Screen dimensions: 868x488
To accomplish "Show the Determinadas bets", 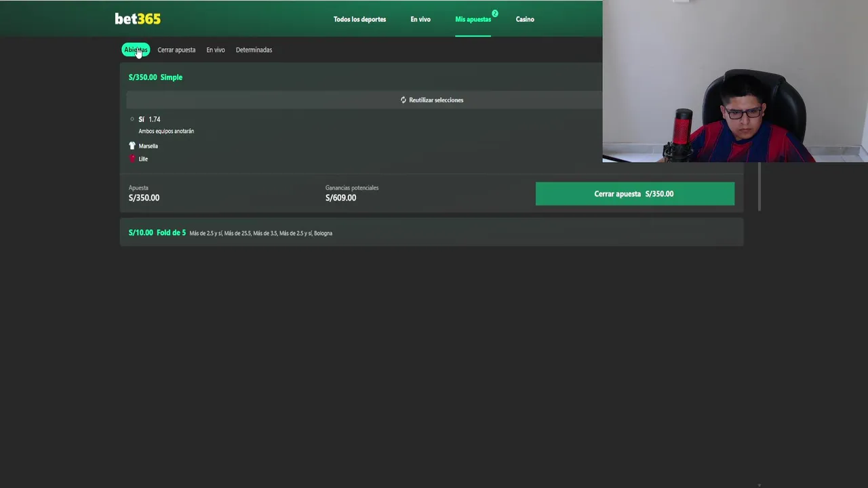I will 254,49.
